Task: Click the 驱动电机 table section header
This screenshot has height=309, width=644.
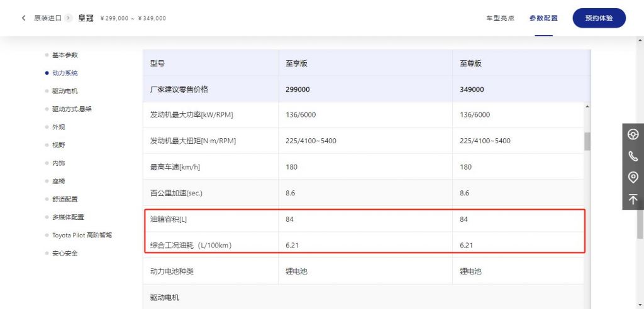Action: tap(165, 298)
